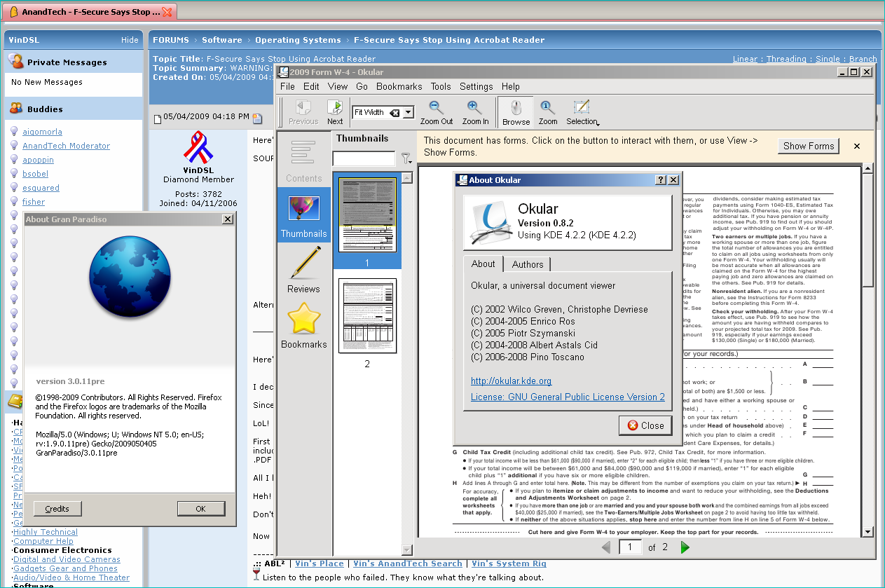The width and height of the screenshot is (885, 588).
Task: Go to Next page in toolbar
Action: point(335,112)
